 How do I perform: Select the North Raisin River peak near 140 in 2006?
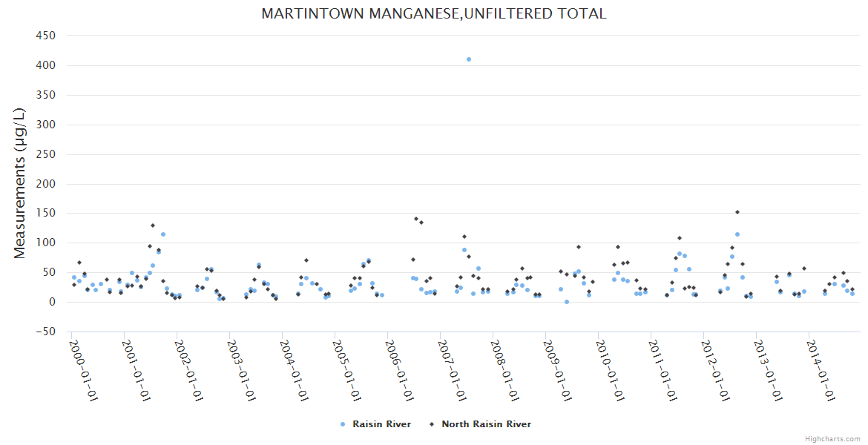point(415,219)
